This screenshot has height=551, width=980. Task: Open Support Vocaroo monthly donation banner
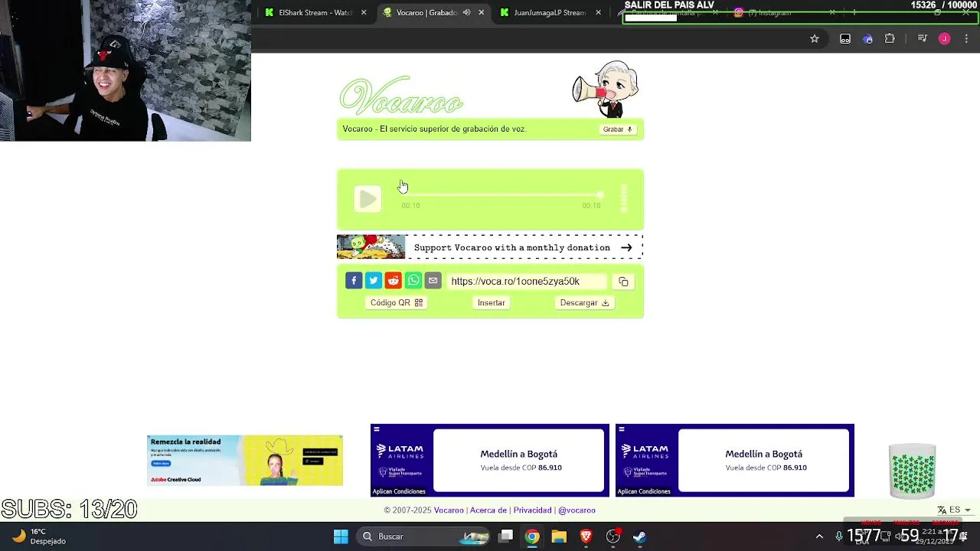tap(490, 247)
